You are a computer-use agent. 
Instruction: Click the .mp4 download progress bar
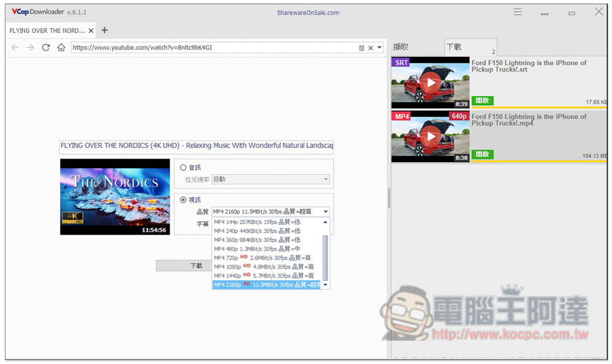539,161
